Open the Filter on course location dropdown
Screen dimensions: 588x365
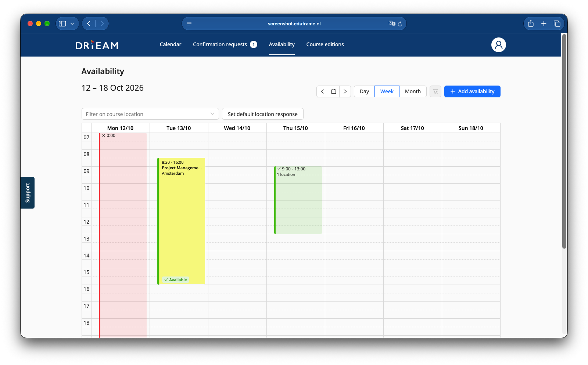tap(150, 114)
